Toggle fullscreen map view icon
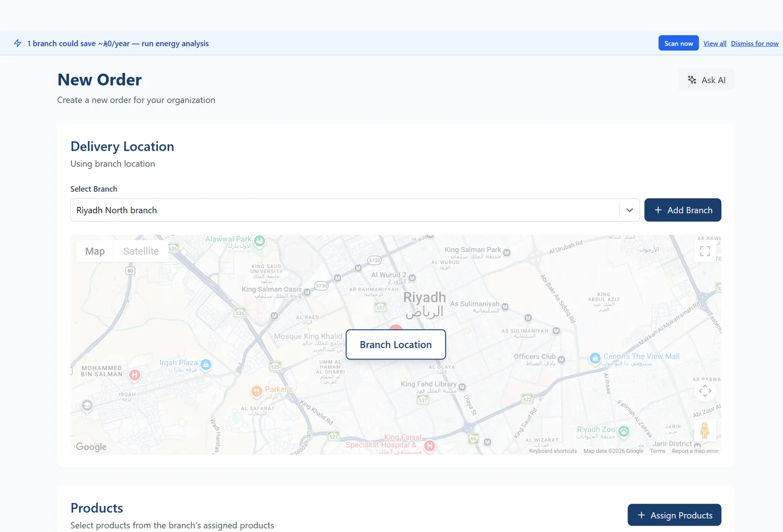Viewport: 783px width, 532px height. (705, 251)
